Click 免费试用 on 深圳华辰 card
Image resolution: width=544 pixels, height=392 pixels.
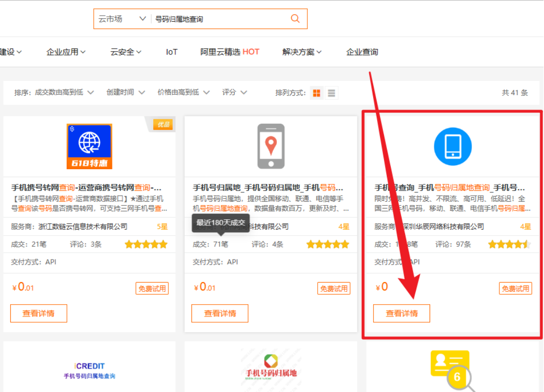tap(516, 288)
